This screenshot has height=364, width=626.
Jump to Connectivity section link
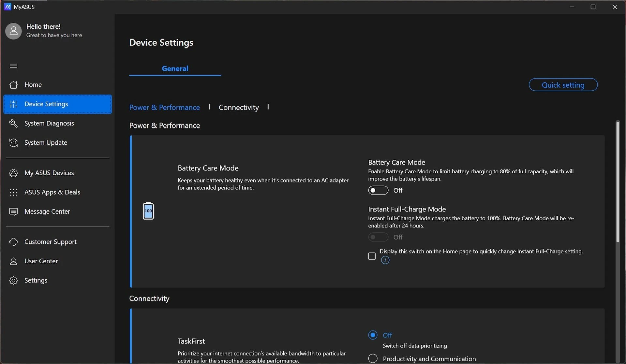coord(239,107)
